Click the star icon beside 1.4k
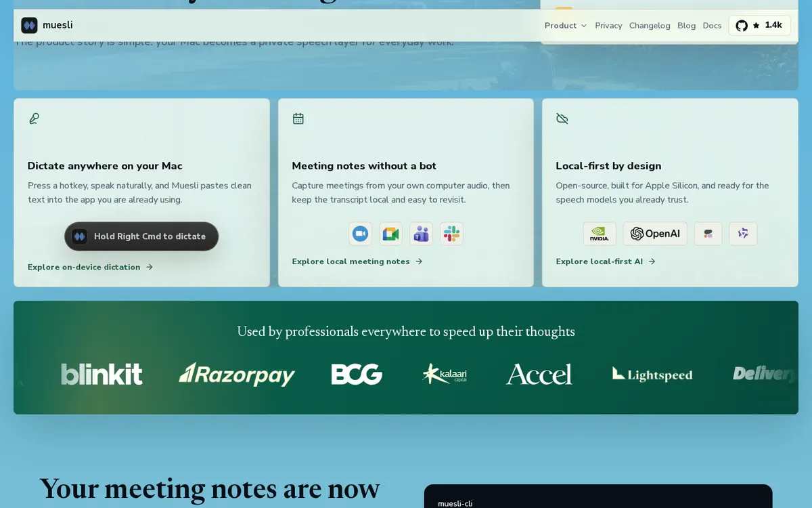The width and height of the screenshot is (812, 508). (756, 25)
